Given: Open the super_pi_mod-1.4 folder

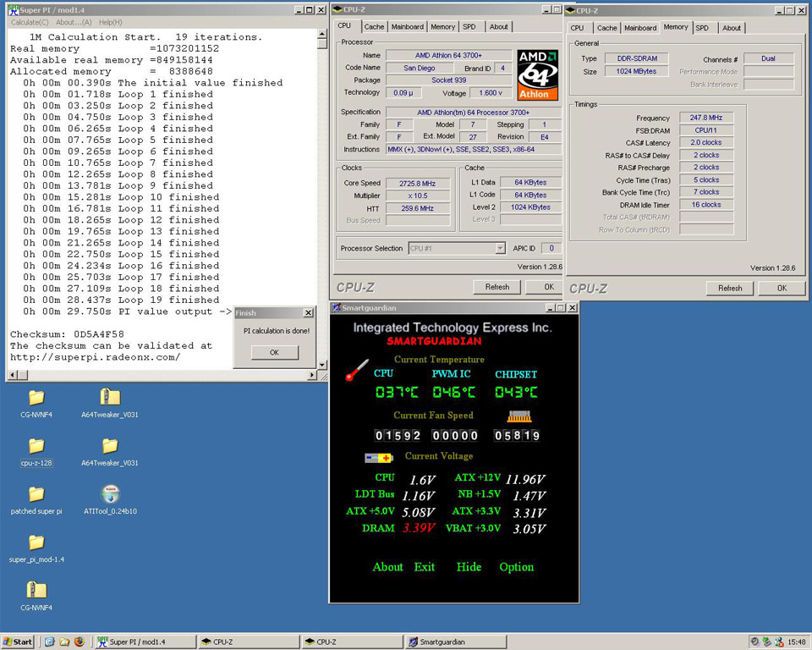Looking at the screenshot, I should coord(36,543).
